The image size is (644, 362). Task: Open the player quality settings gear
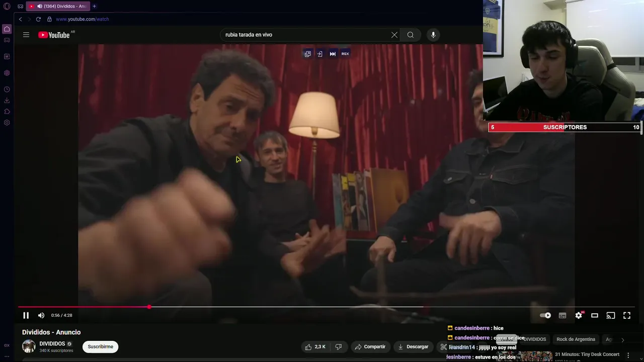(x=579, y=315)
